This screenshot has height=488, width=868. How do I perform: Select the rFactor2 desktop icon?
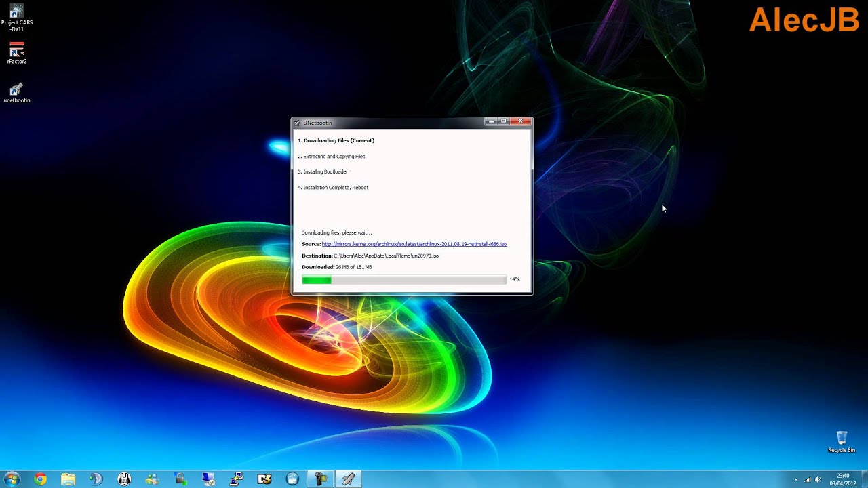pyautogui.click(x=17, y=54)
